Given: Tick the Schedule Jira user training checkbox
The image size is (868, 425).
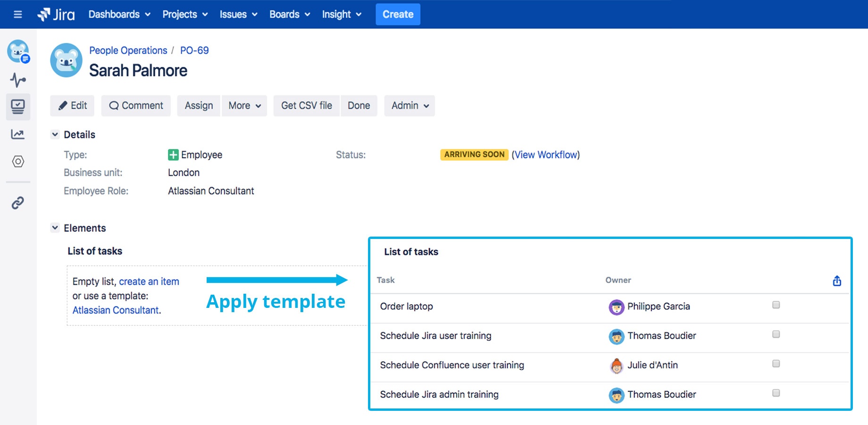Looking at the screenshot, I should click(x=776, y=334).
